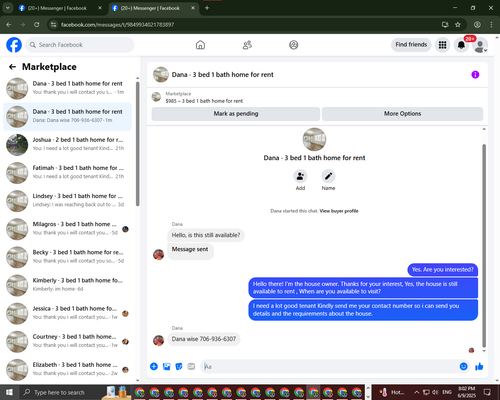
Task: Open Chrome menu three dots
Action: 491,25
